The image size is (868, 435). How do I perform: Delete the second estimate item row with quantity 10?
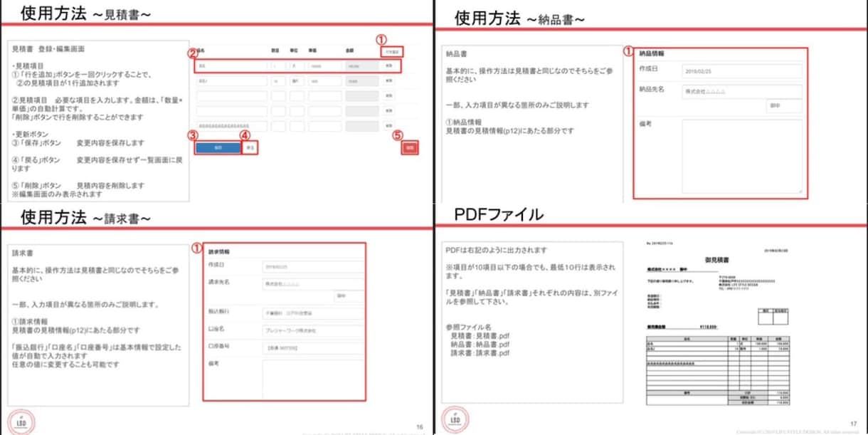click(388, 81)
